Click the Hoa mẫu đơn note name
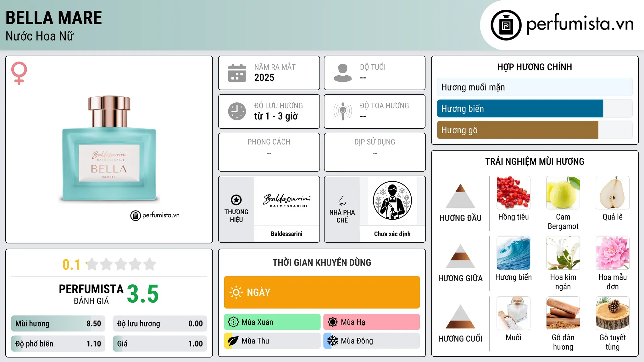Image resolution: width=644 pixels, height=362 pixels. coord(613,282)
